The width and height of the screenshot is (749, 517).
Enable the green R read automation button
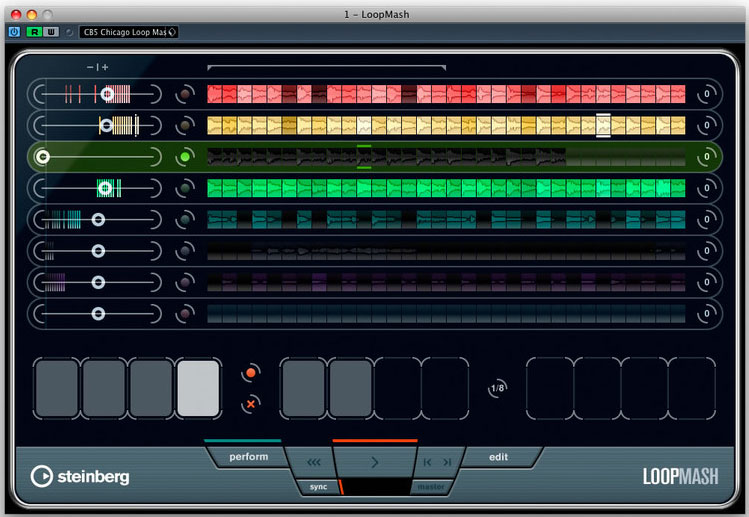pyautogui.click(x=34, y=32)
